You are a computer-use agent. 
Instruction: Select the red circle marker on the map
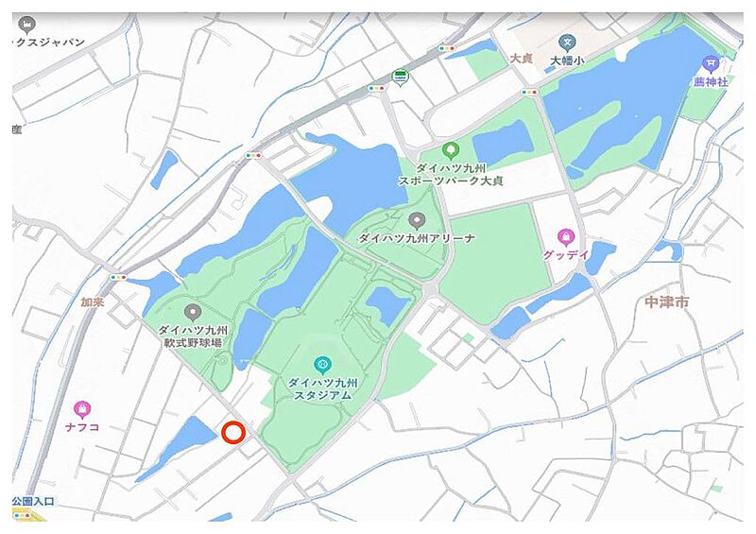tap(233, 432)
